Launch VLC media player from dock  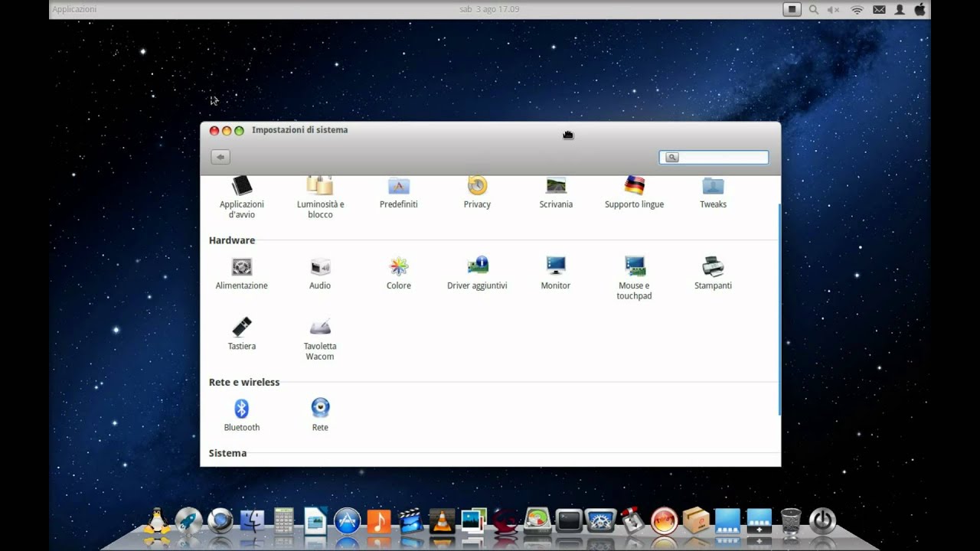[442, 520]
